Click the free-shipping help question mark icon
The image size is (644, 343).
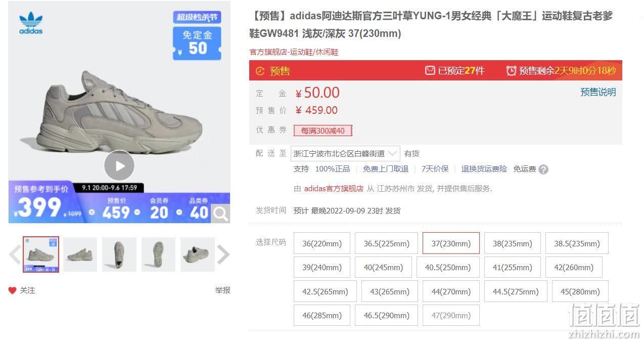point(543,169)
